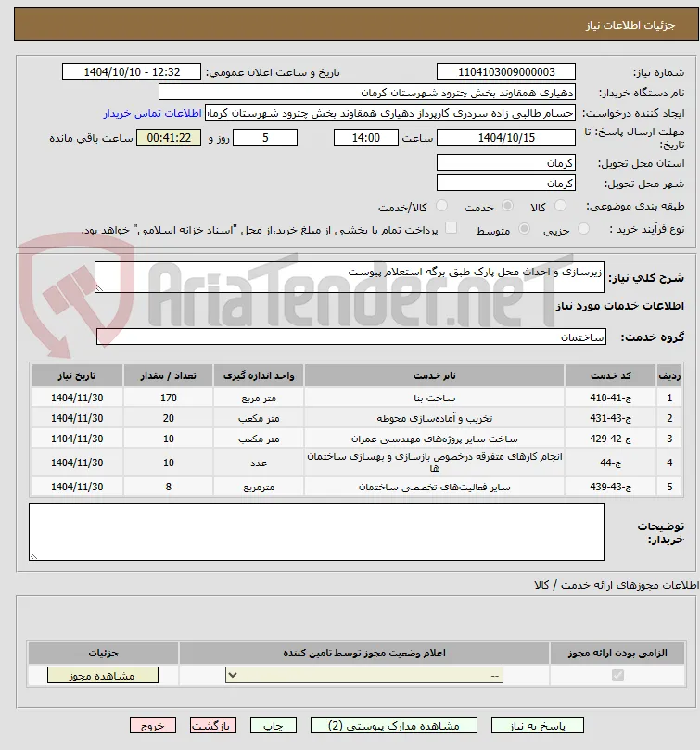Select the کالا radio button
Viewport: 700px width, 750px height.
point(560,206)
